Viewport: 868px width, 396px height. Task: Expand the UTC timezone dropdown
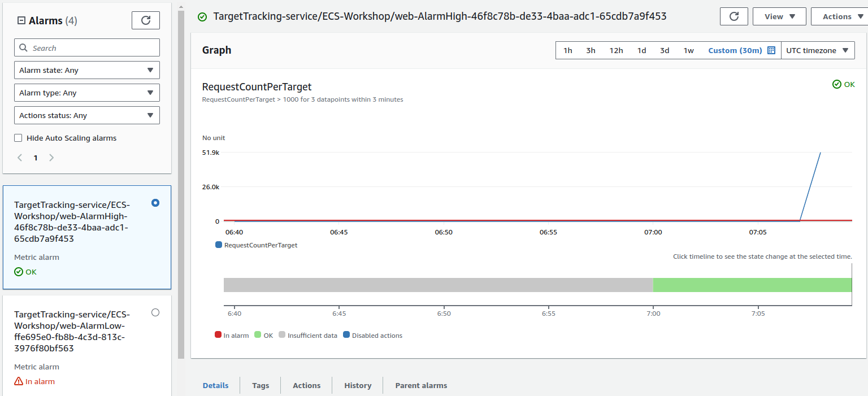[x=817, y=50]
